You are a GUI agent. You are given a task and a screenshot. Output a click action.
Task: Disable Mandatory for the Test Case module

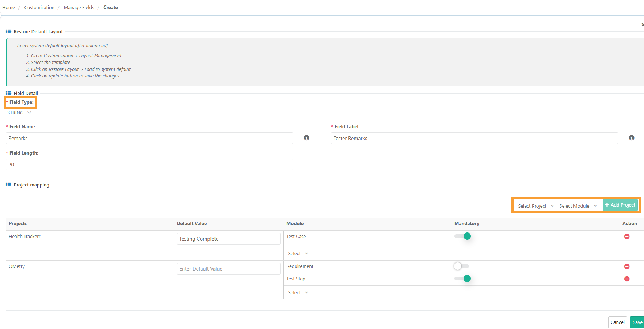(463, 236)
